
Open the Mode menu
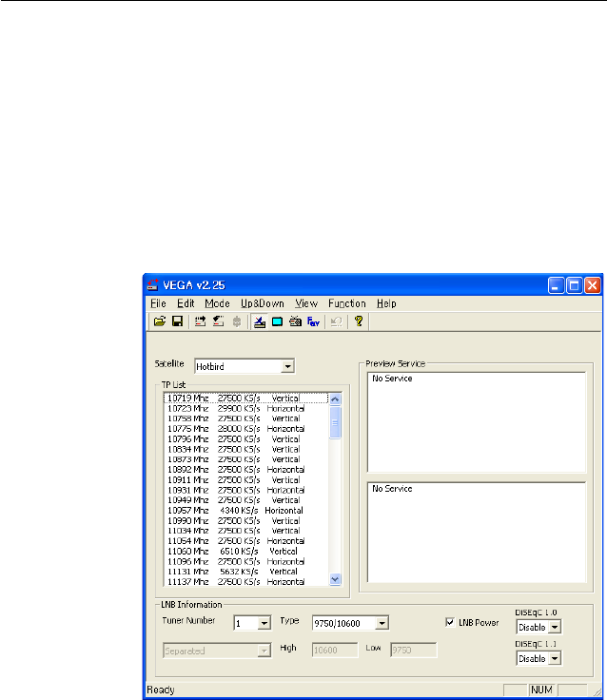(x=218, y=303)
